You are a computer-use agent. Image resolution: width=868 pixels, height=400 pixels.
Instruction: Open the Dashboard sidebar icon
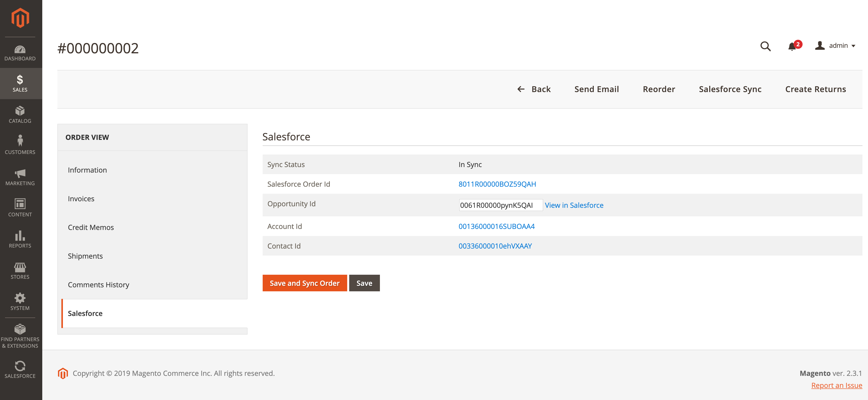[20, 50]
